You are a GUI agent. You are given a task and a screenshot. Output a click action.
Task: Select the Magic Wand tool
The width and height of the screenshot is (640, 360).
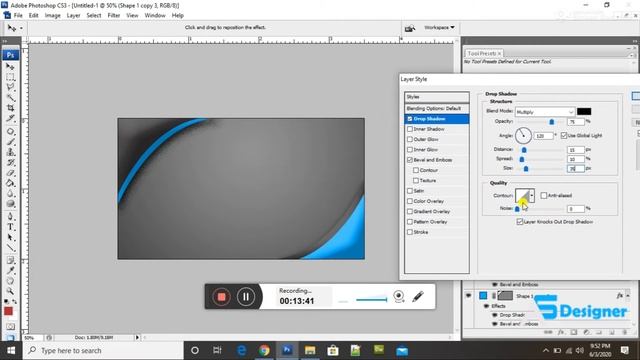point(10,98)
